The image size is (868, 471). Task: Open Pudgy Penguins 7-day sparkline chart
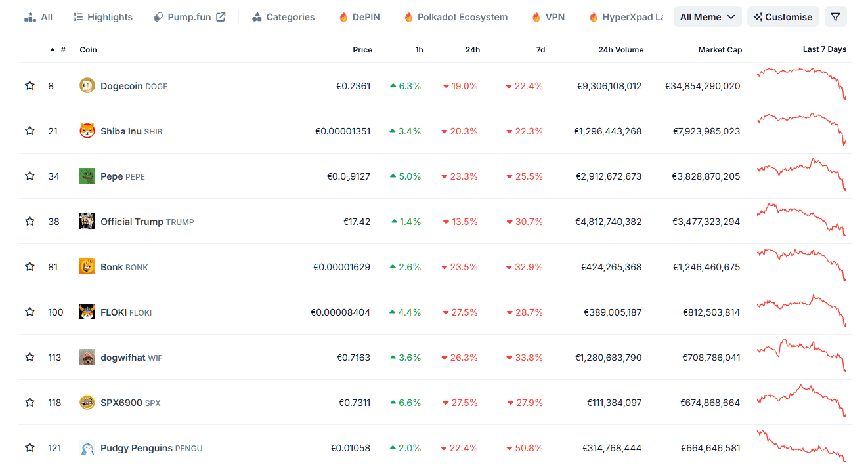[801, 446]
